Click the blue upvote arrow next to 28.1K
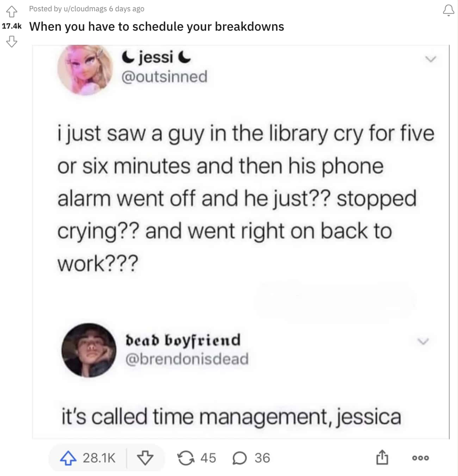 coord(68,458)
